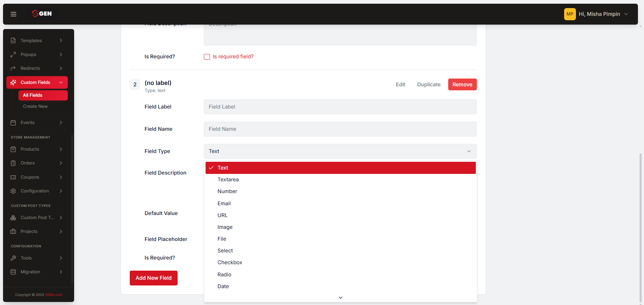Open the SGEN logo home link
The image size is (644, 305).
point(42,13)
